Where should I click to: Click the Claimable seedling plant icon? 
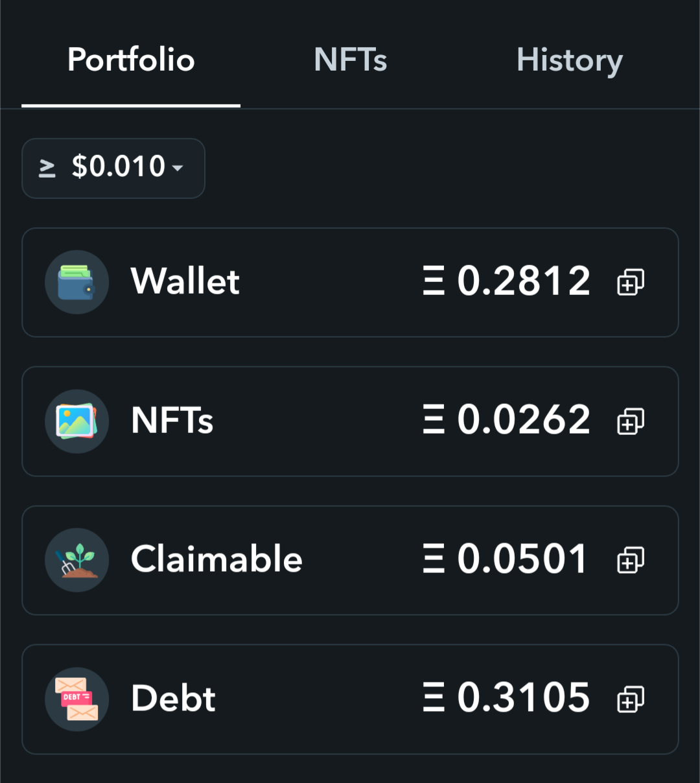pyautogui.click(x=76, y=560)
